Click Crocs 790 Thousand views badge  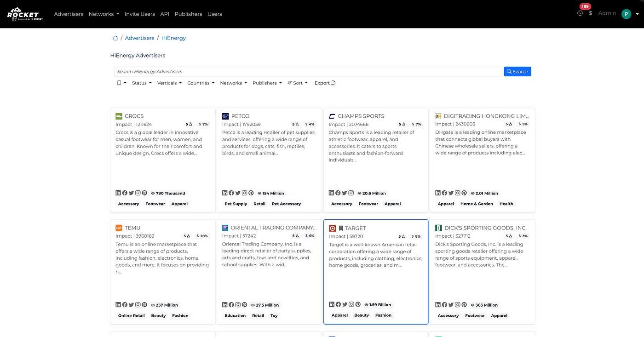pyautogui.click(x=168, y=193)
